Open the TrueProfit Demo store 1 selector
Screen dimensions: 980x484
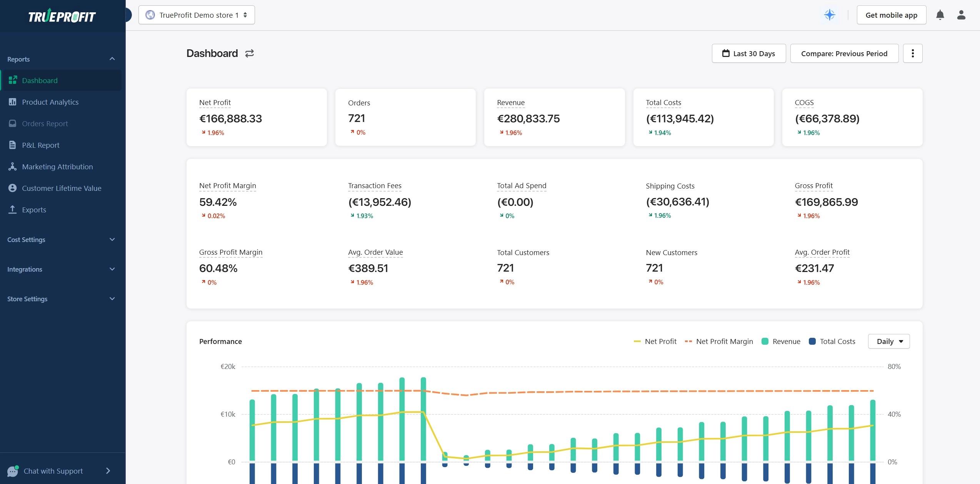coord(197,15)
